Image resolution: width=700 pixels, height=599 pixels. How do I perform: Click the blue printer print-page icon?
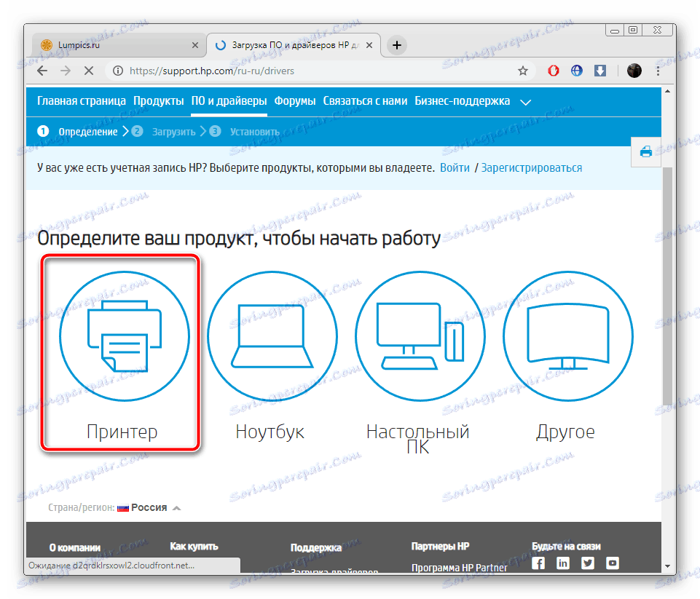coord(645,151)
